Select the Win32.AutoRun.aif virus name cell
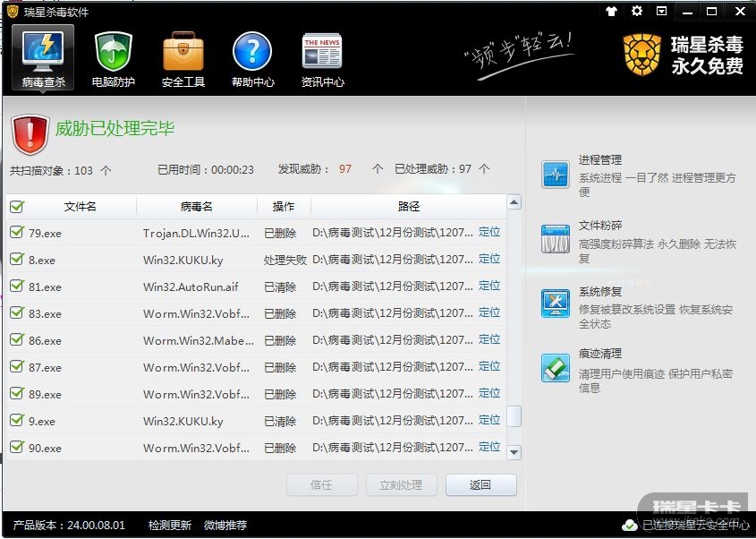Image resolution: width=756 pixels, height=539 pixels. 191,287
